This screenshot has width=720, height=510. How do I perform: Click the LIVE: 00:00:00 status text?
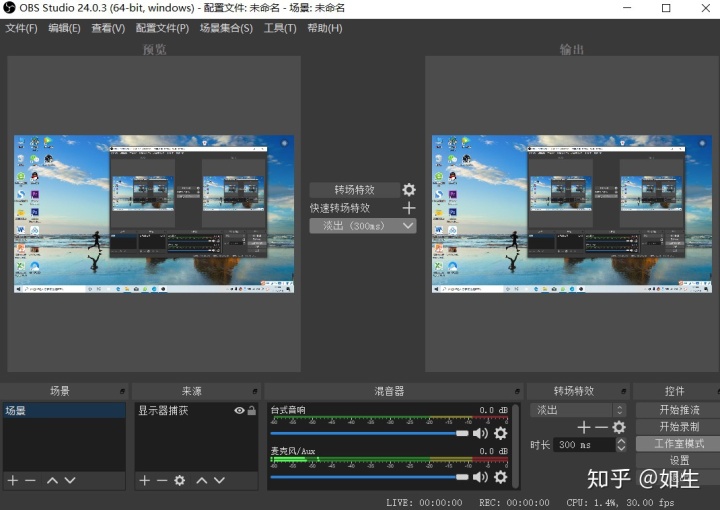[x=424, y=503]
